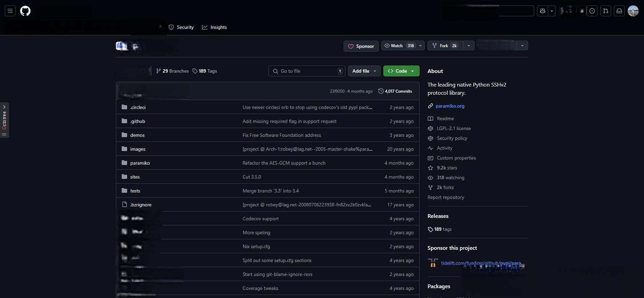
Task: Open the demos folder
Action: click(x=137, y=135)
